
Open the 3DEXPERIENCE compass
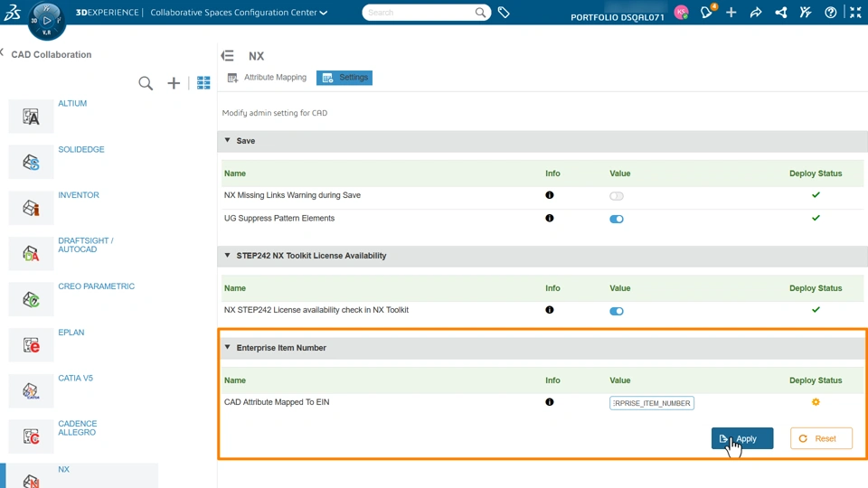pyautogui.click(x=46, y=21)
